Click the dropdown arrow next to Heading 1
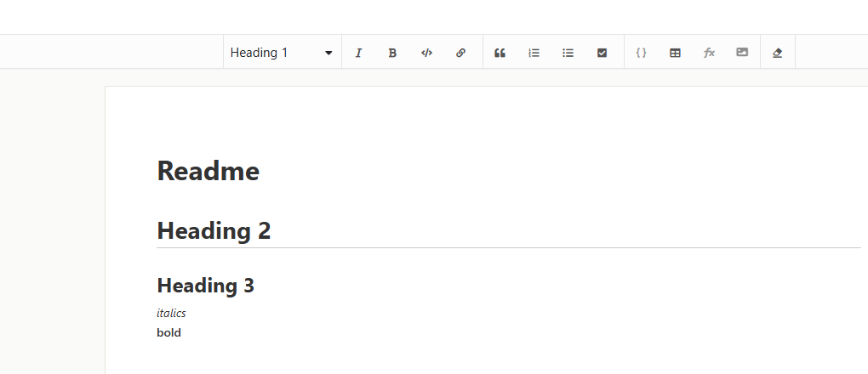 [x=328, y=53]
